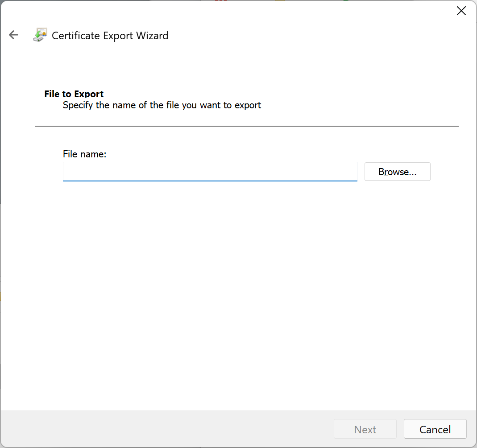Open the Browse... file dialog
Viewport: 477px width, 448px height.
(x=397, y=172)
